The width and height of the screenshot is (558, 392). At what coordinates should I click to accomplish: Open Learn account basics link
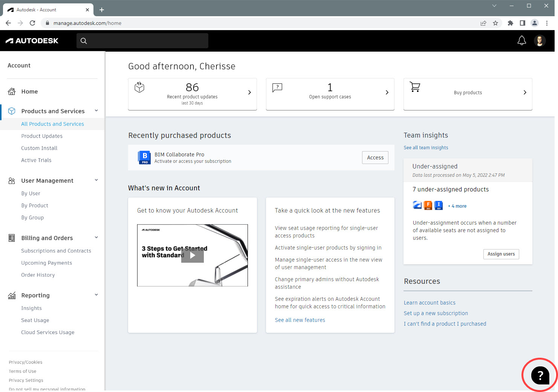(x=430, y=303)
